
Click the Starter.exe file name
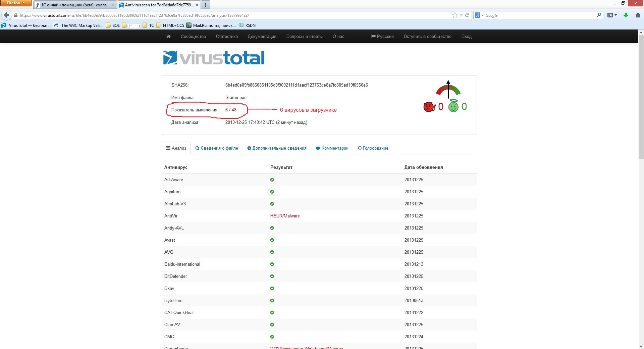[236, 97]
